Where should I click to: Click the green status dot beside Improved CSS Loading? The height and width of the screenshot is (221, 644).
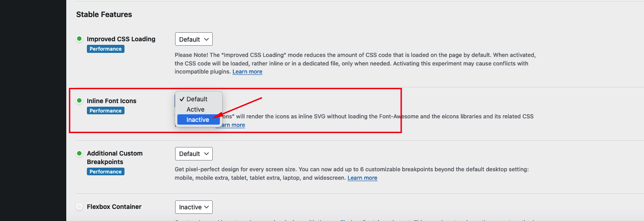click(x=79, y=39)
